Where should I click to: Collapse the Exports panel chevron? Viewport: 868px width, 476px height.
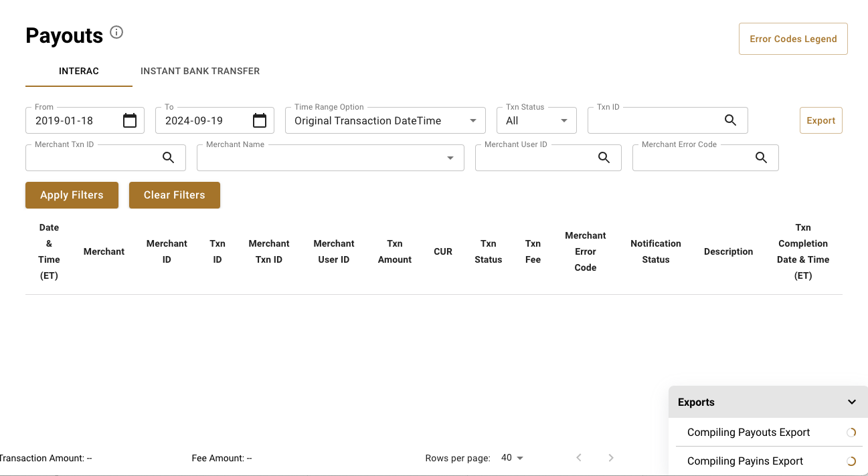pos(852,402)
